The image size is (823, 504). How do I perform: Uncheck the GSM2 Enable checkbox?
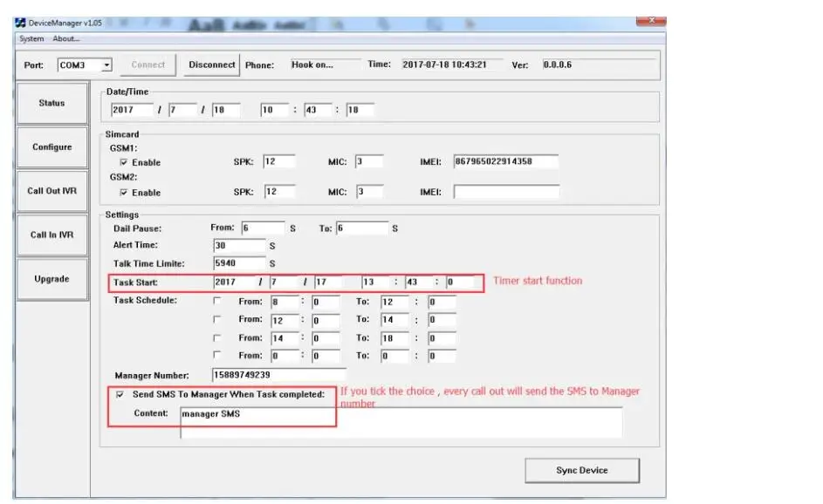tap(124, 193)
